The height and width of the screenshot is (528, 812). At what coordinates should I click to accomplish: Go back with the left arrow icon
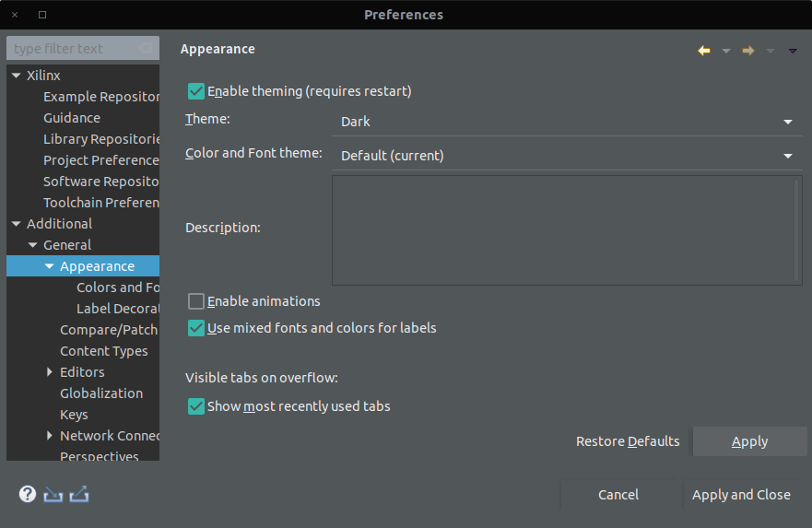[x=704, y=51]
